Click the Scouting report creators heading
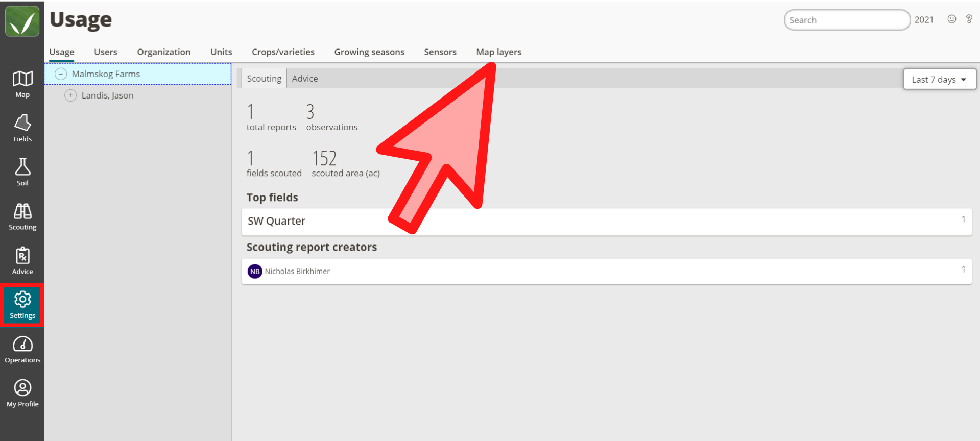 coord(312,247)
